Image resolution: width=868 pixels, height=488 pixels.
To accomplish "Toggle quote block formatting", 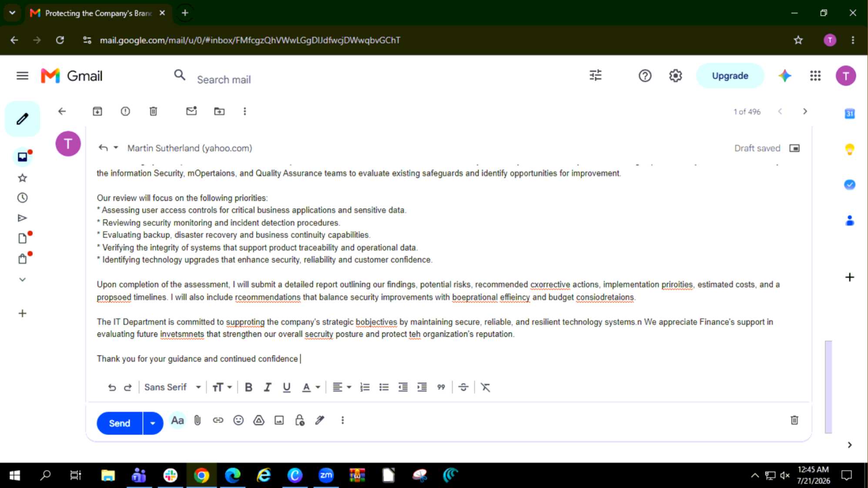I will click(441, 387).
